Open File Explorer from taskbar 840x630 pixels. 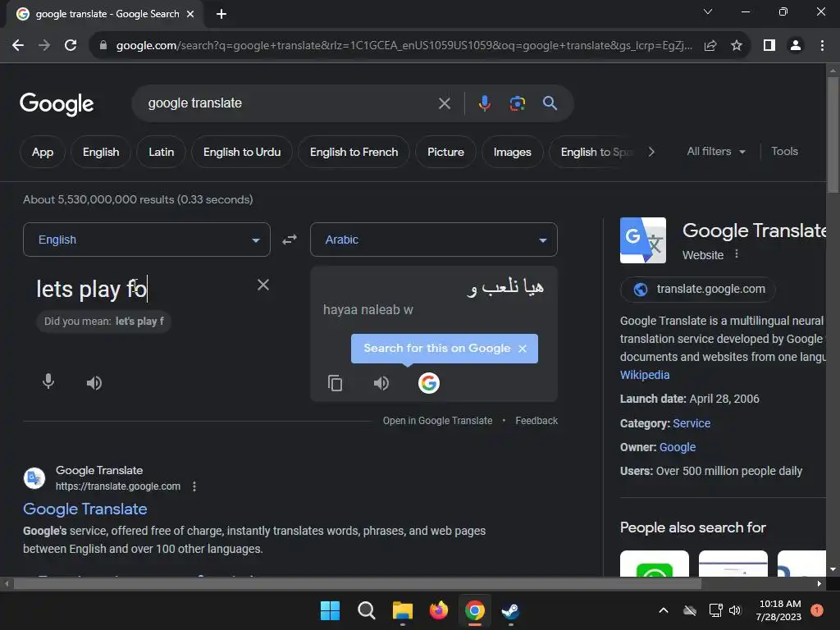[402, 610]
